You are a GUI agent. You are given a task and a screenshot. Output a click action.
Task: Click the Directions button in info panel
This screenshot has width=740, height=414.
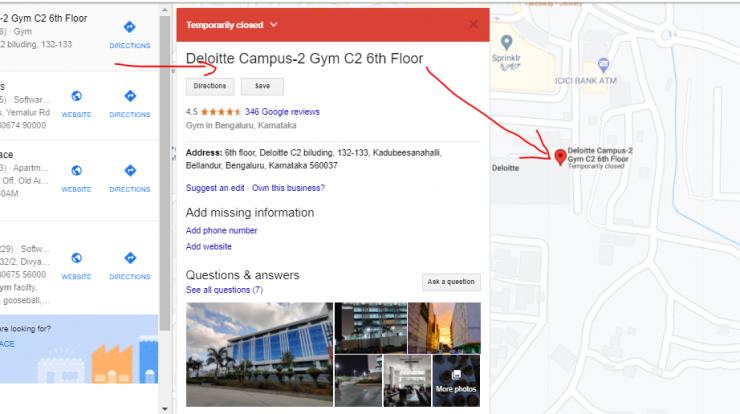coord(210,86)
